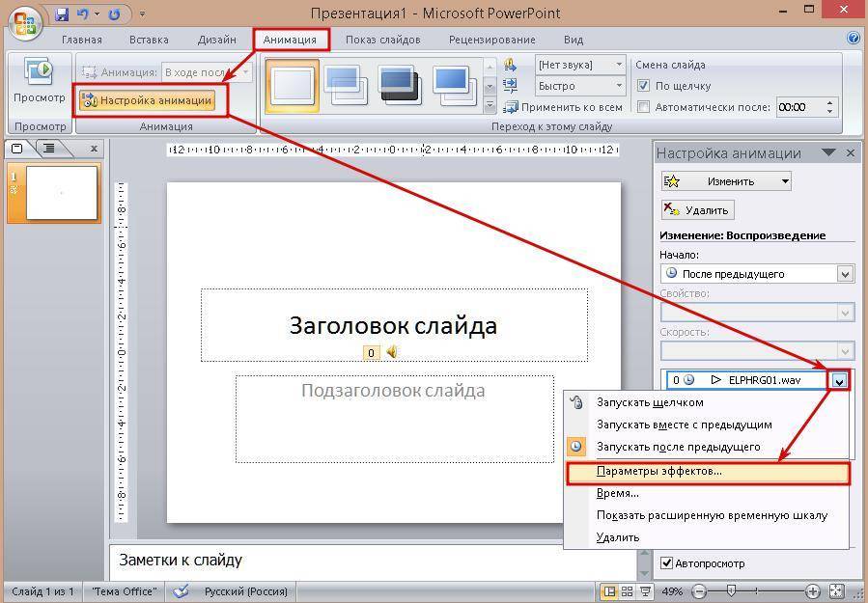Undo the last action in quick access
Viewport: 868px width, 603px height.
coord(82,14)
